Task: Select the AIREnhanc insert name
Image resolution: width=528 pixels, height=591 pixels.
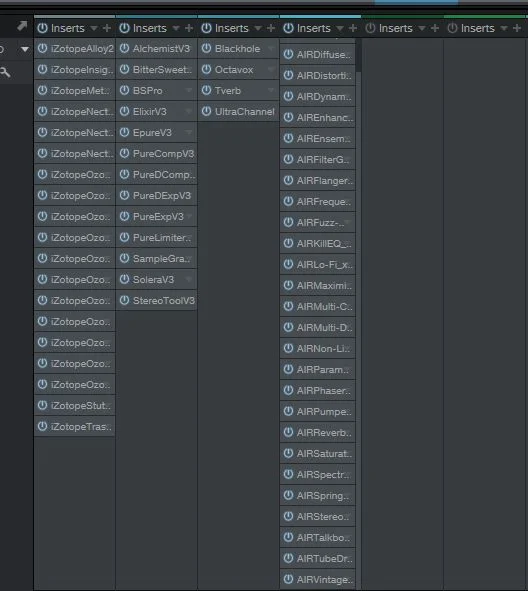Action: (325, 118)
